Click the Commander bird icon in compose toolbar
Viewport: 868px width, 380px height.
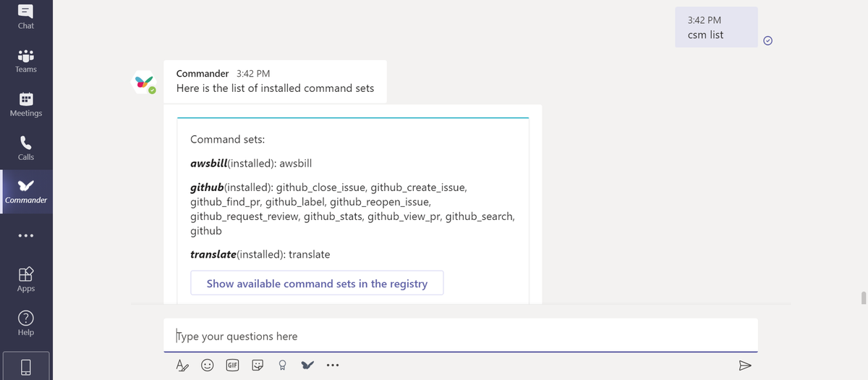(x=307, y=366)
